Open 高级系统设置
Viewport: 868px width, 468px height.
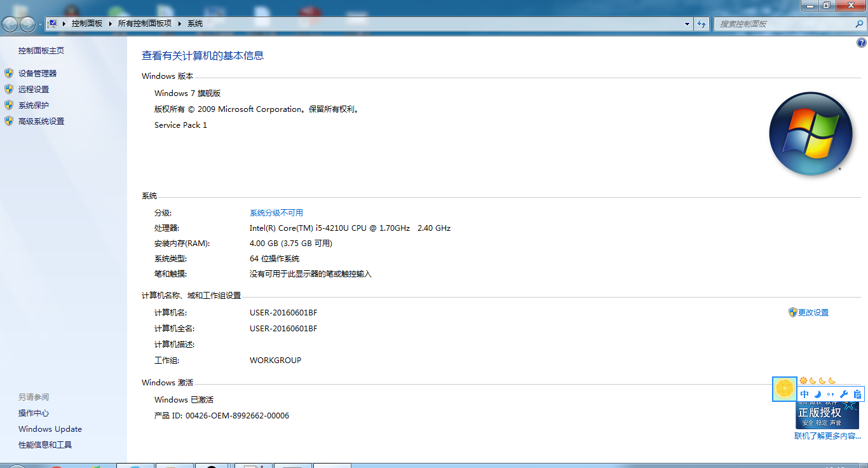[41, 121]
